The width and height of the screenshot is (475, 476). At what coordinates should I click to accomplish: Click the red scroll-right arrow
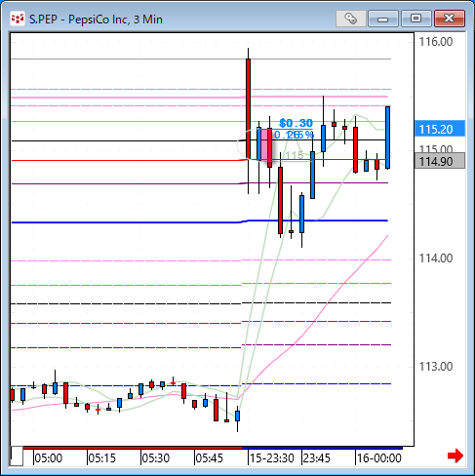click(455, 456)
